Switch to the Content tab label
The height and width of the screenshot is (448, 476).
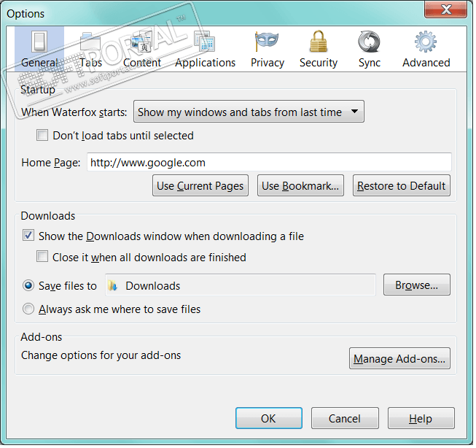coord(142,63)
